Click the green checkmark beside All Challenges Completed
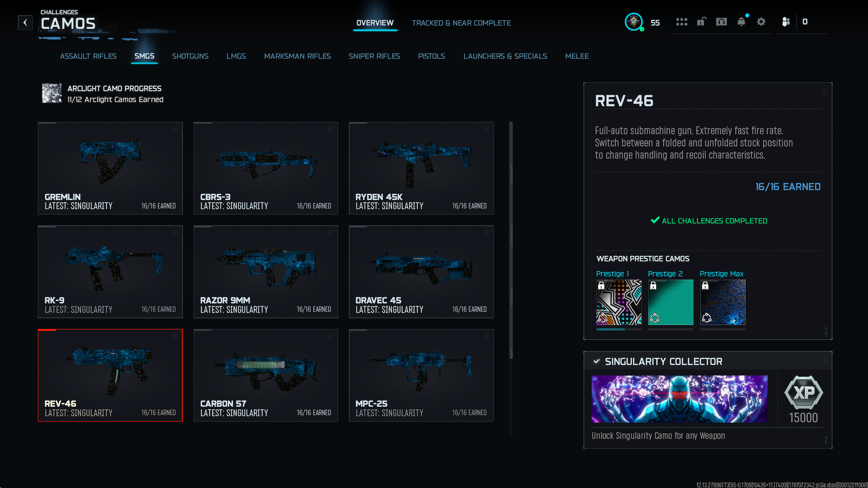 [x=655, y=221]
